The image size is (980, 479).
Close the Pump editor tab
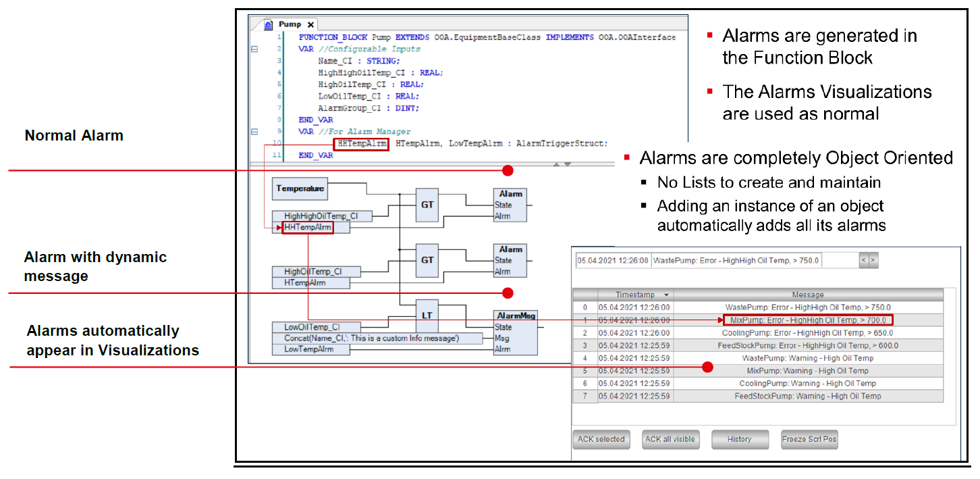point(310,24)
